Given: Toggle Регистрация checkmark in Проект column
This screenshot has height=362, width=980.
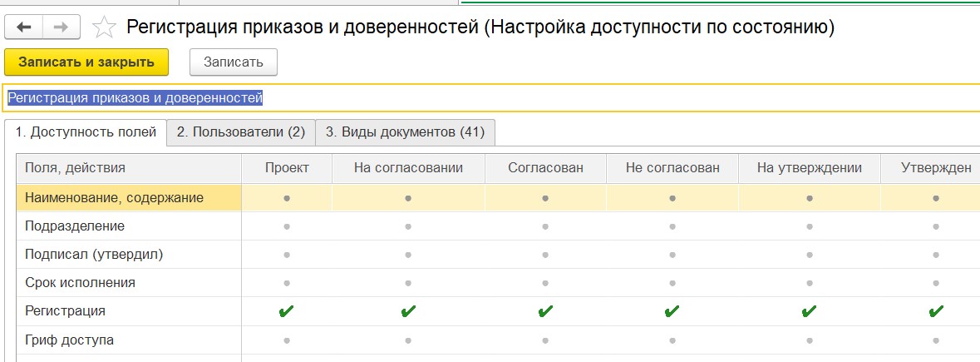Looking at the screenshot, I should [286, 310].
